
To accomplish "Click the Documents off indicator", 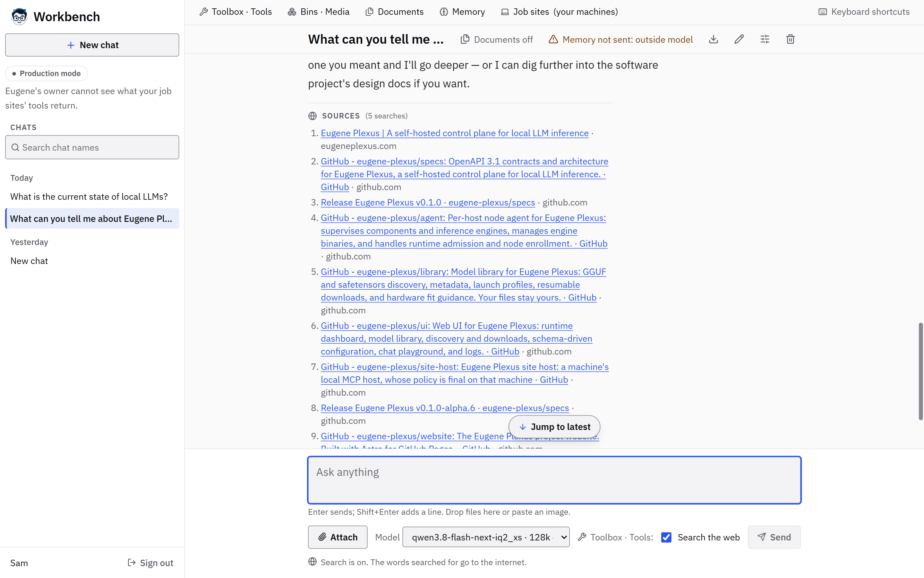I will pyautogui.click(x=497, y=39).
